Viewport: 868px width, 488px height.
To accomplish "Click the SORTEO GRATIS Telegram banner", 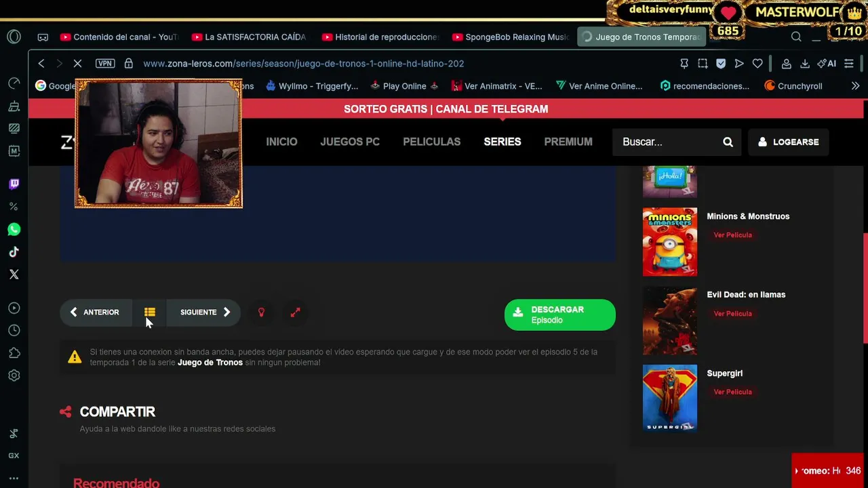I will click(446, 109).
